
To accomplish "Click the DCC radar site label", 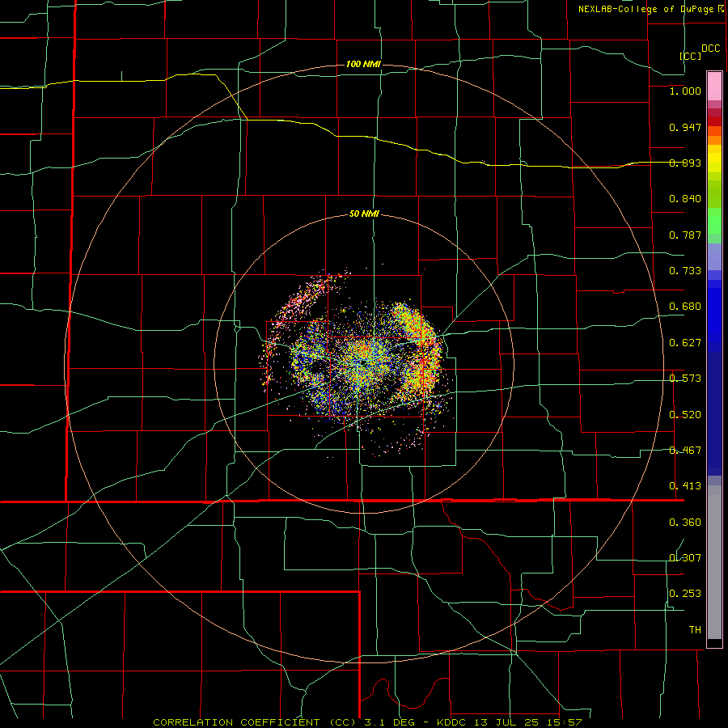I will pyautogui.click(x=711, y=49).
